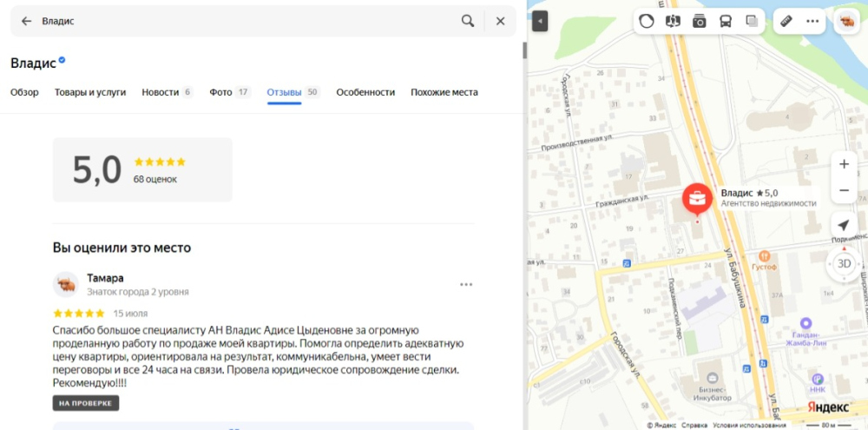The image size is (868, 430).
Task: Select the Отзывы tab
Action: (293, 93)
